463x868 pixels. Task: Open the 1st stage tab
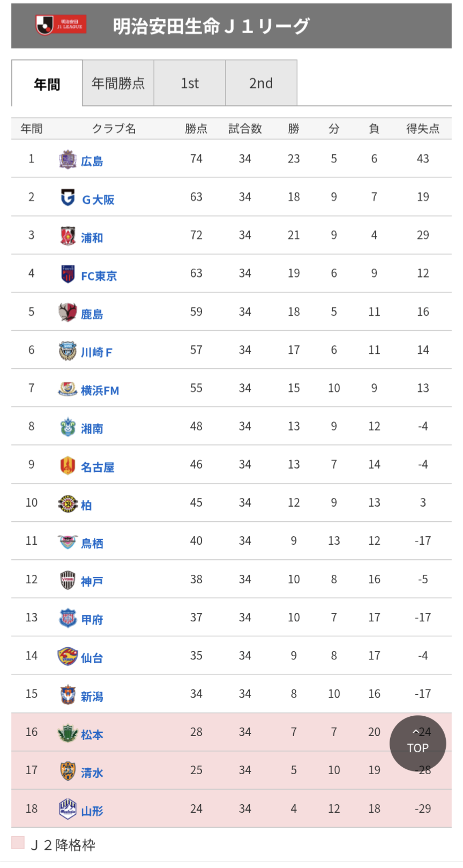(190, 83)
